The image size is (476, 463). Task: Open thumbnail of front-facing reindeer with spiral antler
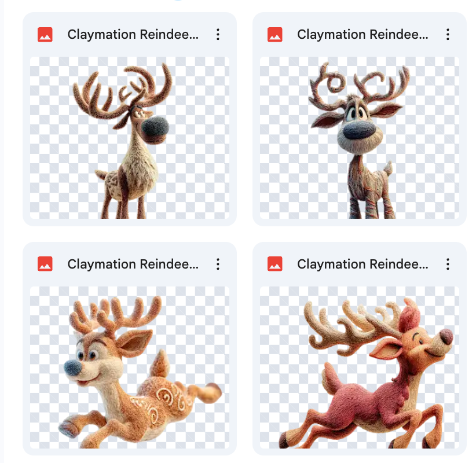click(x=360, y=137)
